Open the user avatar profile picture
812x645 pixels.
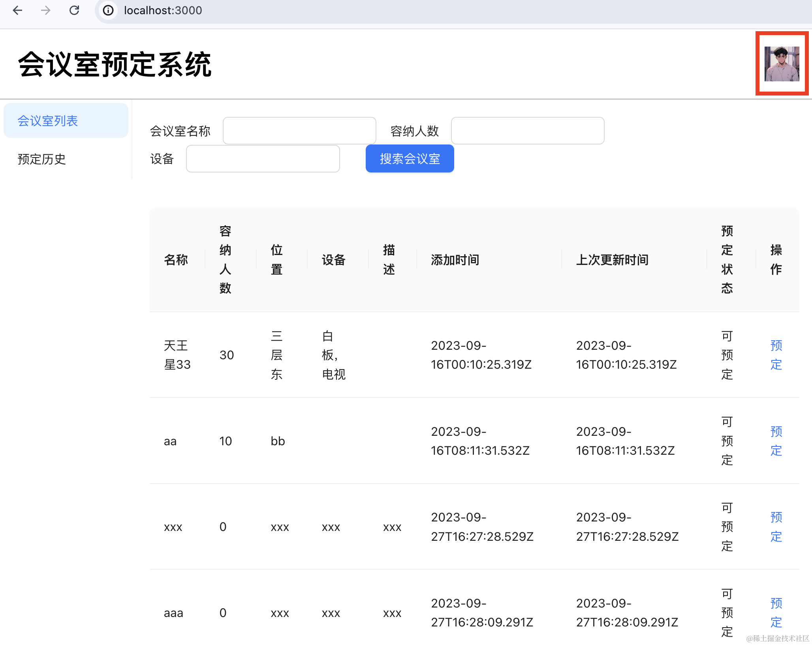(782, 64)
